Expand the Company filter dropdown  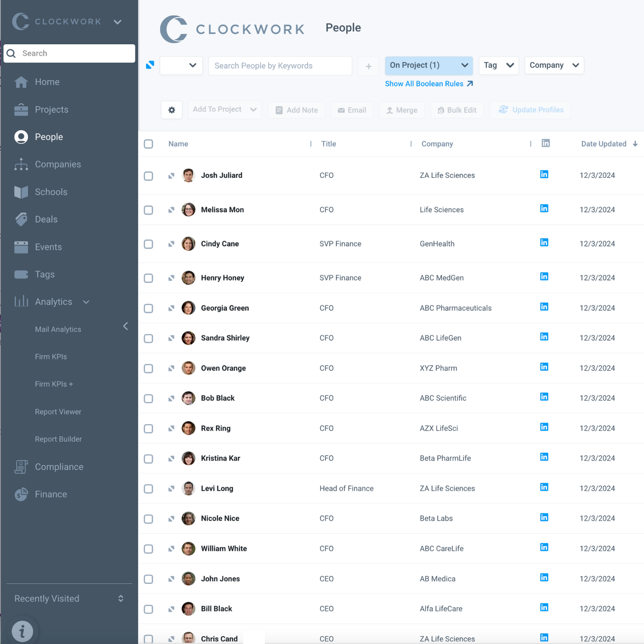(554, 65)
